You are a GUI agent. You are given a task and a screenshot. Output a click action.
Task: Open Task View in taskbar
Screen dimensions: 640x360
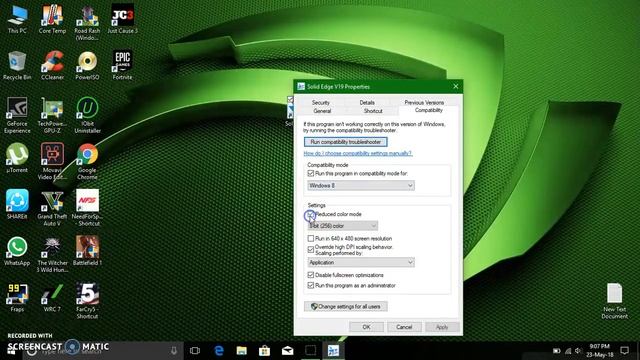pyautogui.click(x=195, y=350)
